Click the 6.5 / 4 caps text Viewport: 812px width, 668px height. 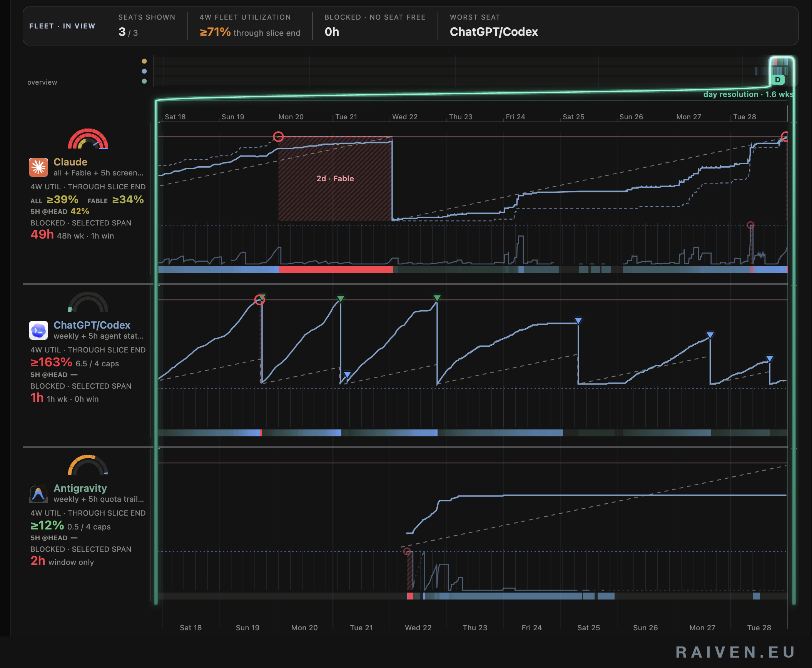pos(97,364)
